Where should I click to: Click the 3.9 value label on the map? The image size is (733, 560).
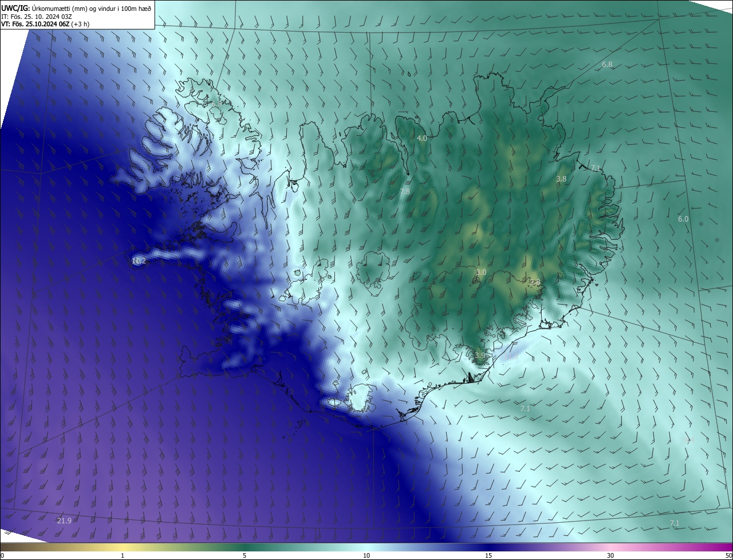point(480,356)
